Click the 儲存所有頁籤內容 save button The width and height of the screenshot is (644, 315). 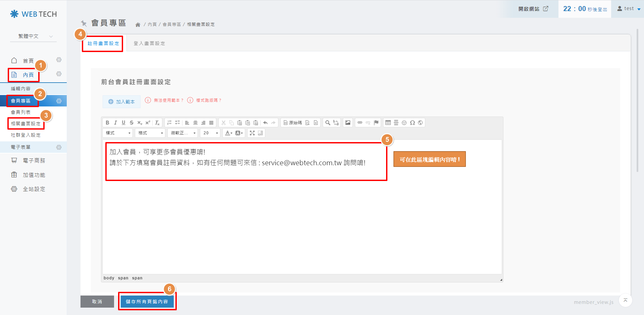147,302
